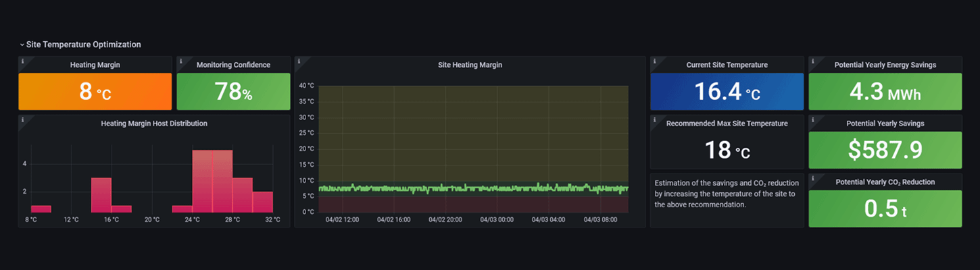Open the Heating Margin panel title menu
980x270 pixels.
95,65
